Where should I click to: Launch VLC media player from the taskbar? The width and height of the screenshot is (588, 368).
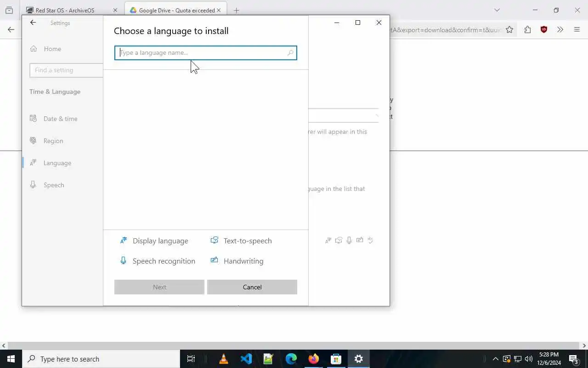[224, 359]
